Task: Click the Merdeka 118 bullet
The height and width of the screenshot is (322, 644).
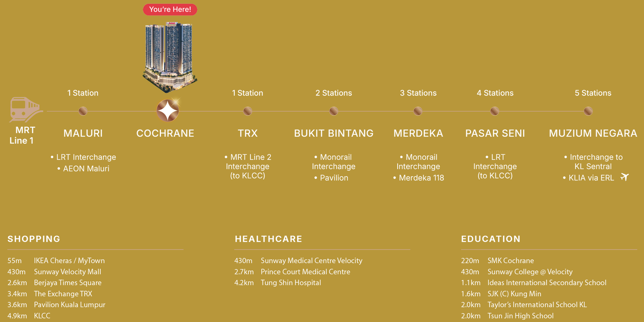Action: point(419,178)
